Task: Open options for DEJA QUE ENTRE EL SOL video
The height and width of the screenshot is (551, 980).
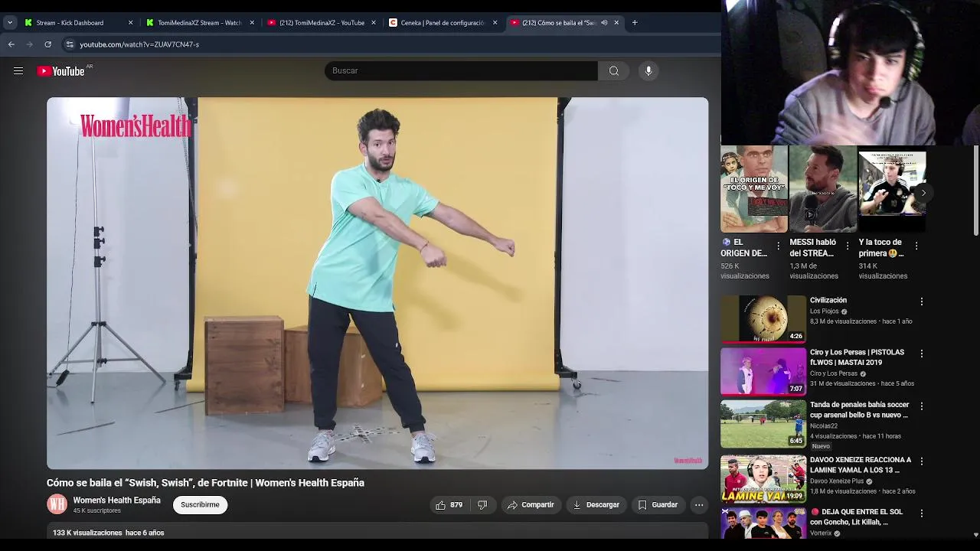Action: 922,513
